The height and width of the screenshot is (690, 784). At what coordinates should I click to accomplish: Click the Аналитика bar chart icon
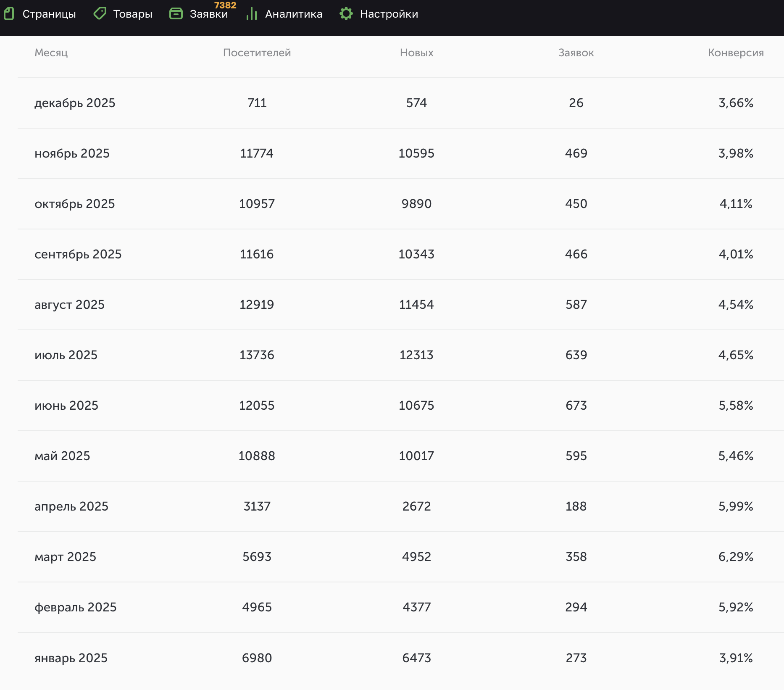point(252,14)
